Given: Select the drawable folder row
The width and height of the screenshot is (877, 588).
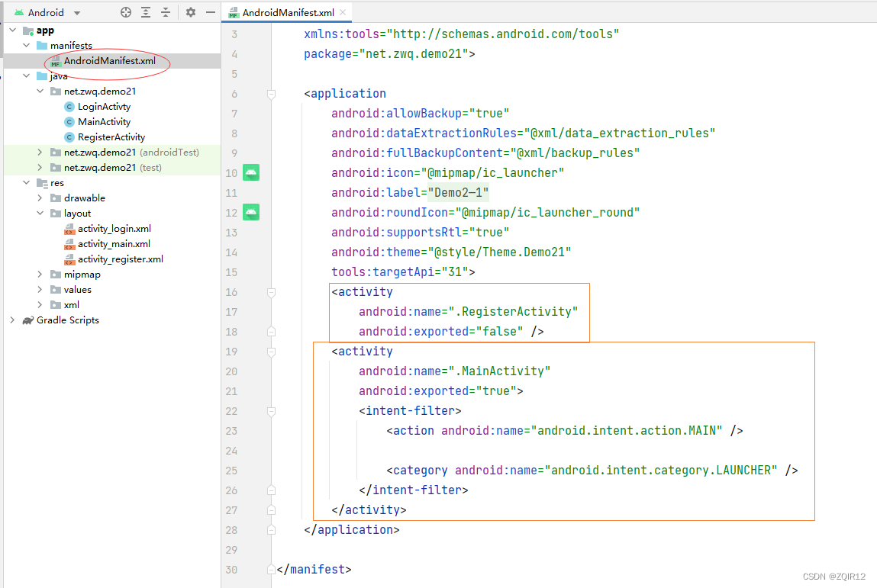Looking at the screenshot, I should (112, 198).
